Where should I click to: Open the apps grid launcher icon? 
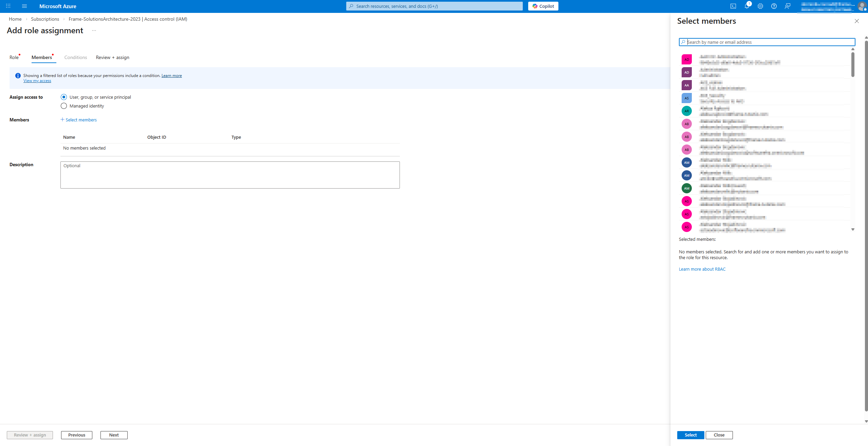pos(8,6)
